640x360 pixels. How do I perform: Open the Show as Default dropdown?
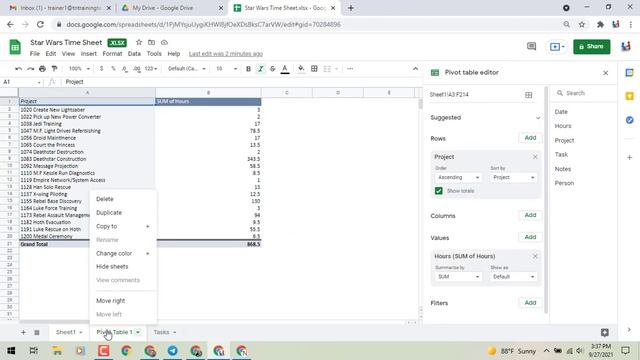(x=513, y=277)
